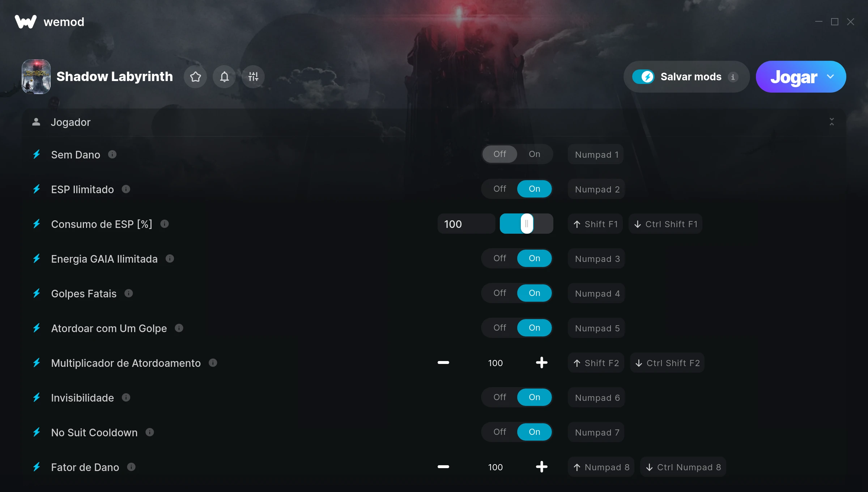Disable the Salvar mods switch
The image size is (868, 492).
click(643, 77)
